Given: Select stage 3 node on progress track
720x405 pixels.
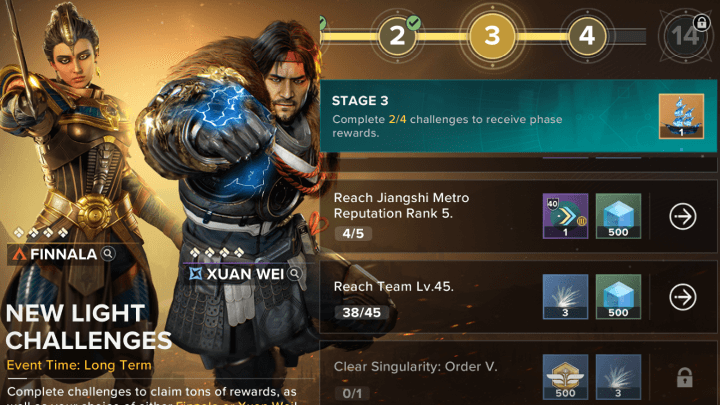Looking at the screenshot, I should pyautogui.click(x=492, y=36).
